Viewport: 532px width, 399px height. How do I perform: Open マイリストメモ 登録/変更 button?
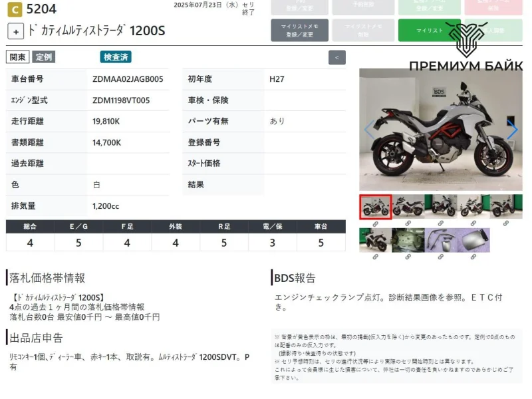pyautogui.click(x=299, y=31)
